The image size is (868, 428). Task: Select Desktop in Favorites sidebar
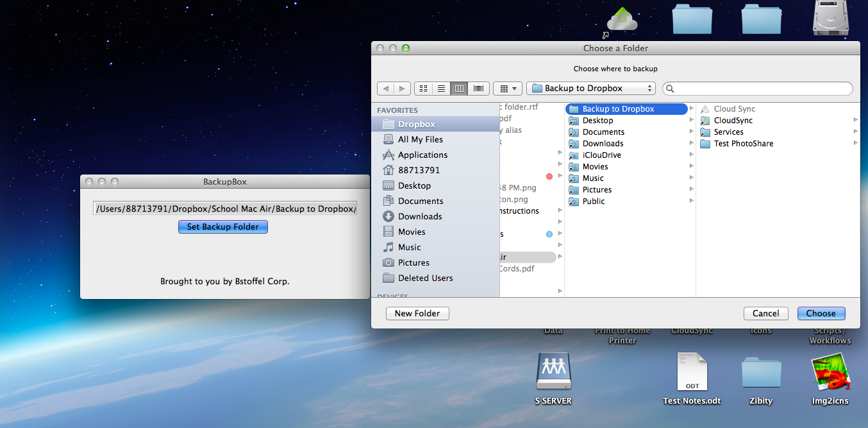coord(435,185)
